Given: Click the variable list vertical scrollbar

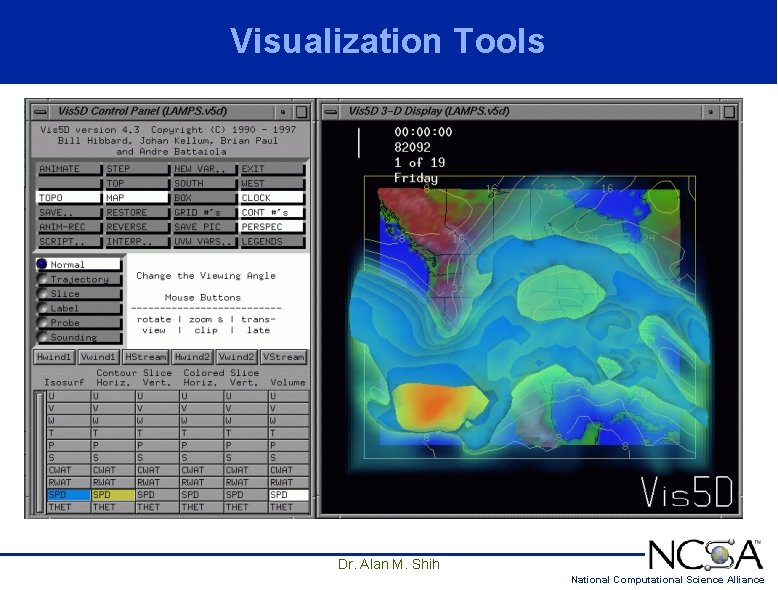Looking at the screenshot, I should 40,452.
